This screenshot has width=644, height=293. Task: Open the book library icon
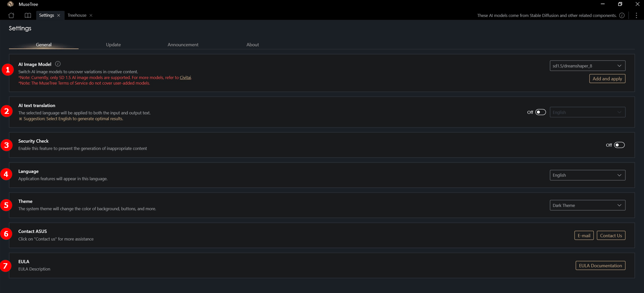tap(28, 15)
